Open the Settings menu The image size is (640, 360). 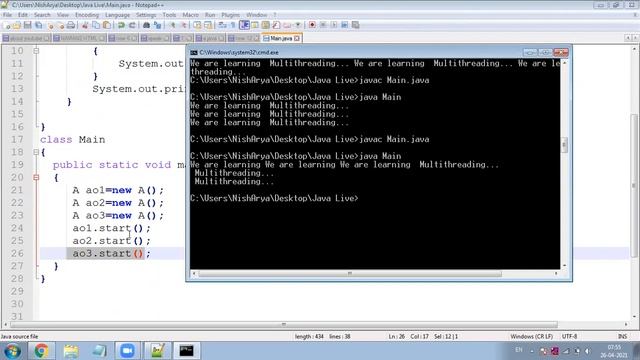pos(146,15)
